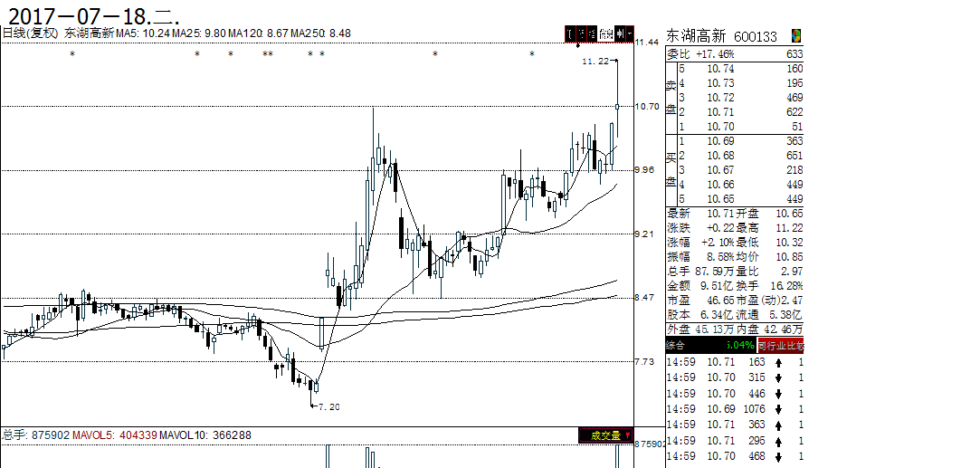
Task: Click the 7.20 low price label
Action: pos(328,406)
